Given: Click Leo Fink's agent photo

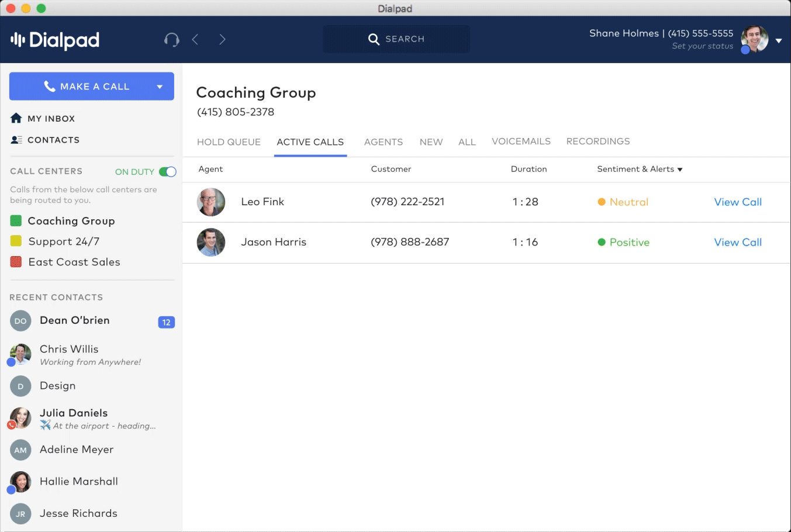Looking at the screenshot, I should pos(211,202).
